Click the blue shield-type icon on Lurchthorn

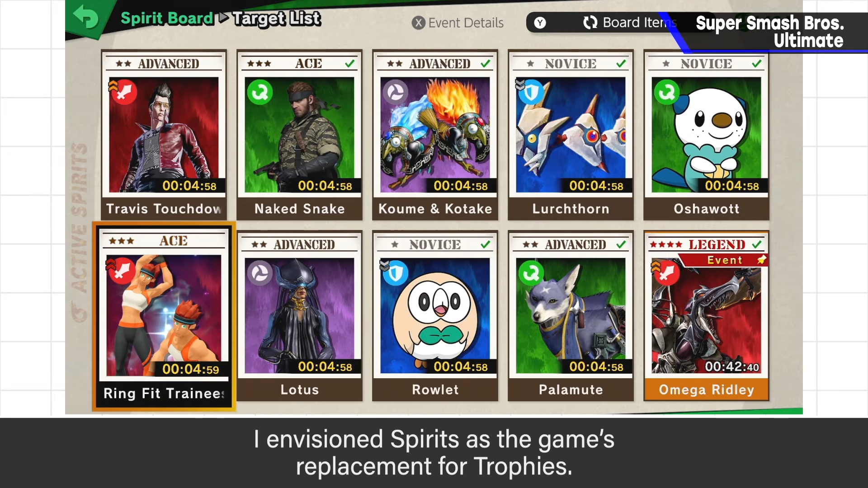(531, 92)
